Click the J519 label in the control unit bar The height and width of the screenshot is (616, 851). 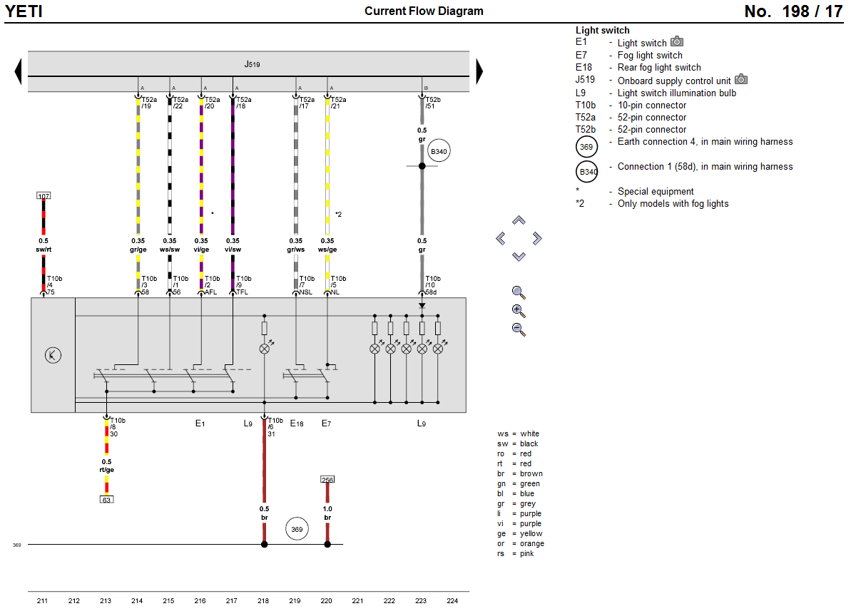[x=252, y=64]
